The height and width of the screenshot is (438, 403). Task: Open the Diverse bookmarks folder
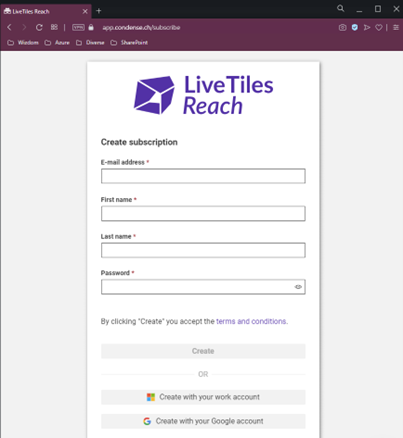click(x=90, y=43)
